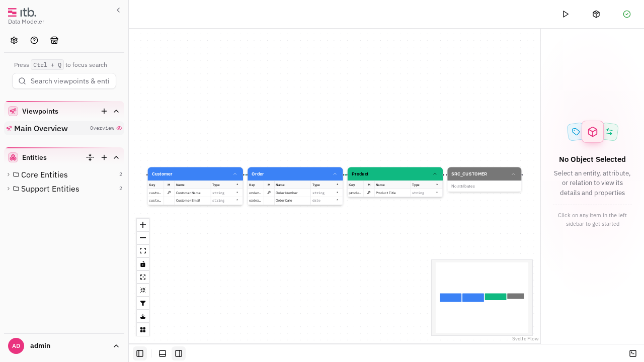
Task: Expand the Core Entities folder
Action: click(x=9, y=174)
